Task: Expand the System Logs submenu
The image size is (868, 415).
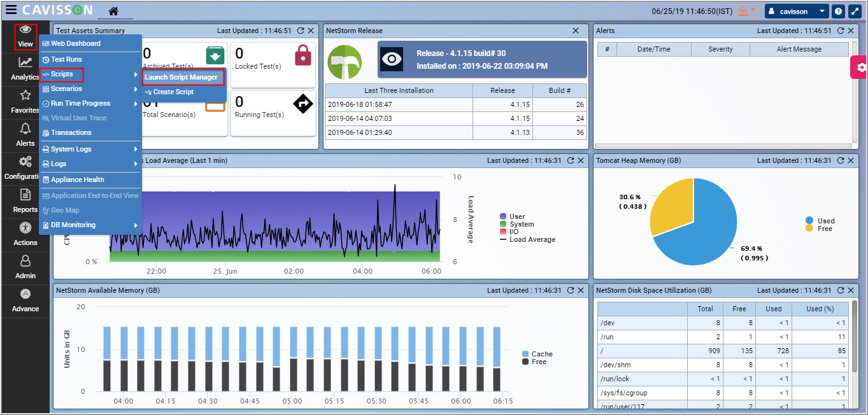Action: tap(90, 149)
